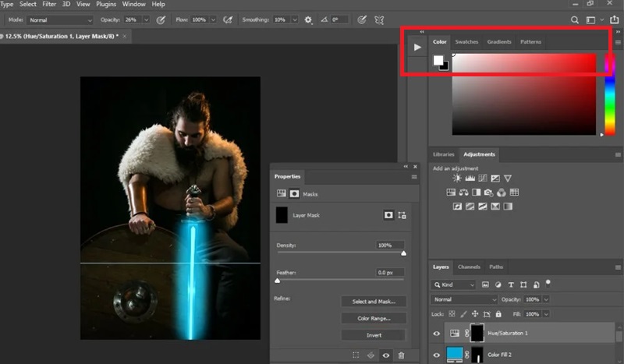This screenshot has width=624, height=364.
Task: Open the layer Fill 100% dropdown arrow
Action: [x=546, y=314]
